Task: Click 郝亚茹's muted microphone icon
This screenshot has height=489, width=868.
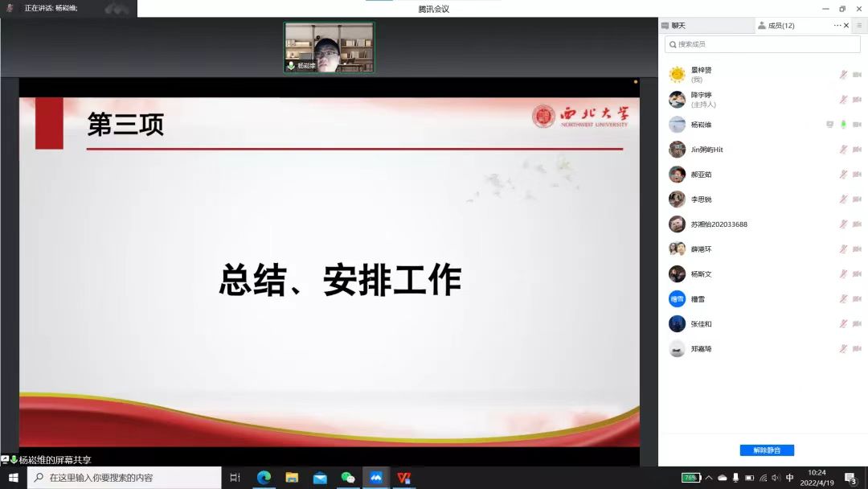Action: pos(843,175)
